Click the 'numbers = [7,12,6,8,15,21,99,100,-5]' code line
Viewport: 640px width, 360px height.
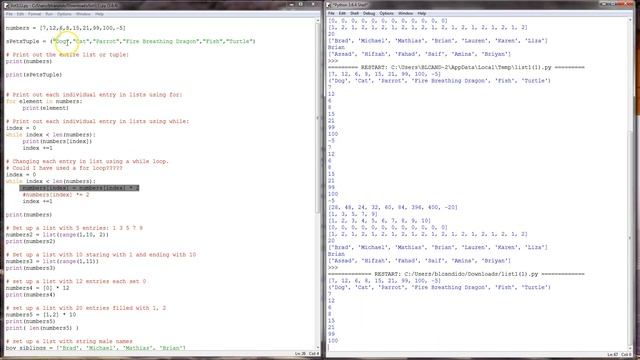[66, 28]
